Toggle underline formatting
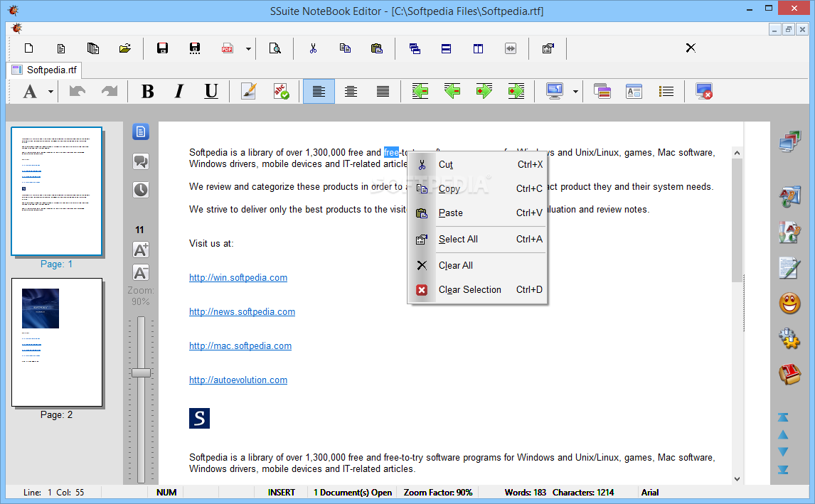This screenshot has width=815, height=504. [211, 92]
